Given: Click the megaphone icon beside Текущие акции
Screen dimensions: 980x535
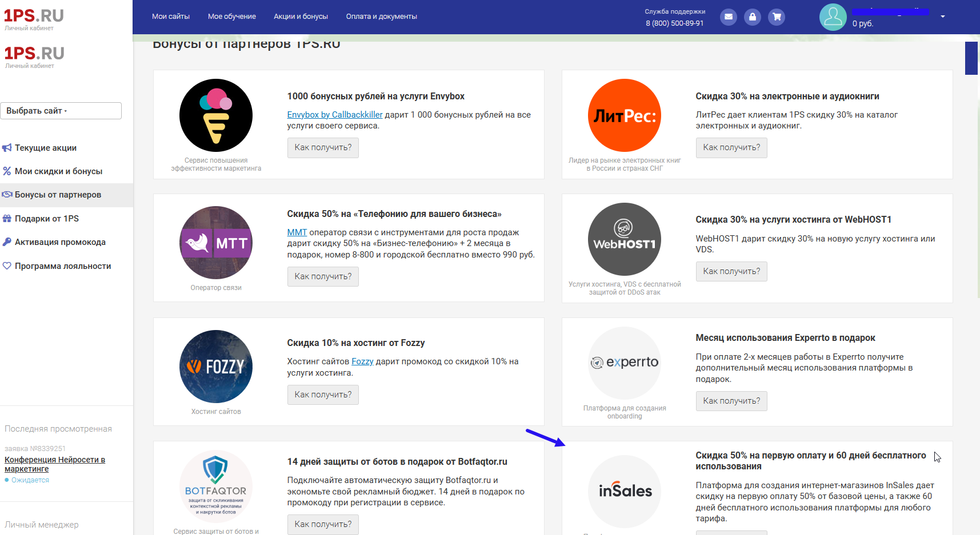Looking at the screenshot, I should [x=7, y=148].
